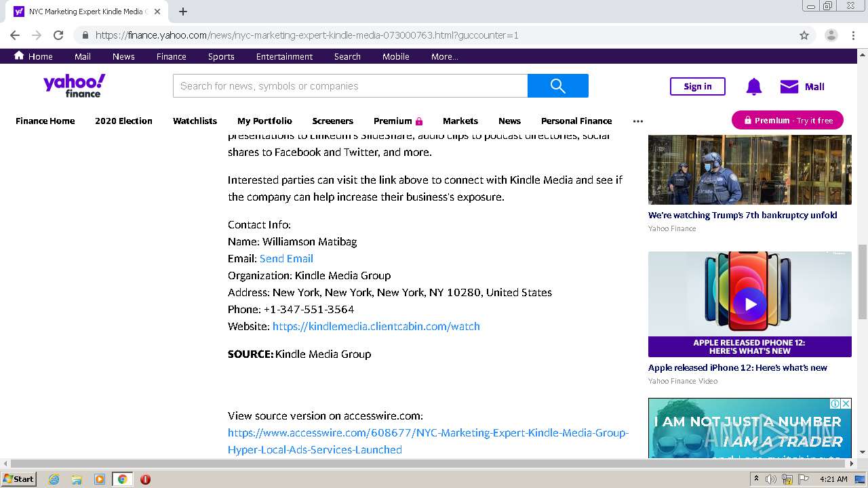Go to Finance Home tab
The width and height of the screenshot is (868, 488).
(45, 121)
